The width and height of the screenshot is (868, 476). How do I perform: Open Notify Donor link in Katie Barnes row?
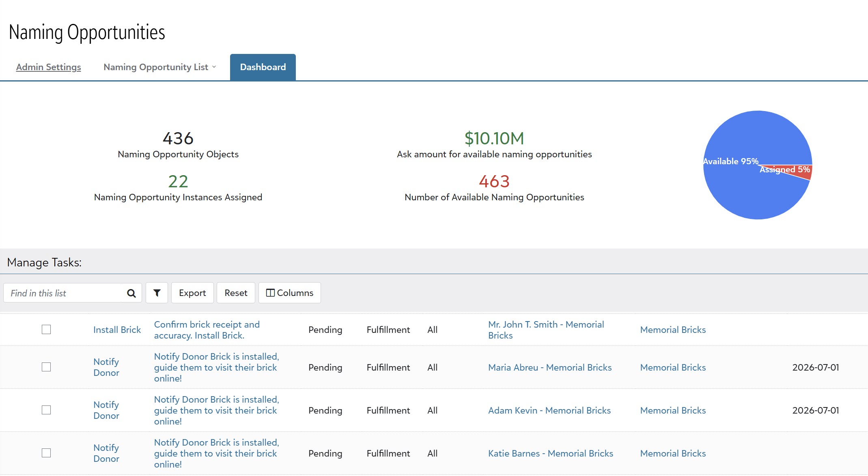(106, 453)
